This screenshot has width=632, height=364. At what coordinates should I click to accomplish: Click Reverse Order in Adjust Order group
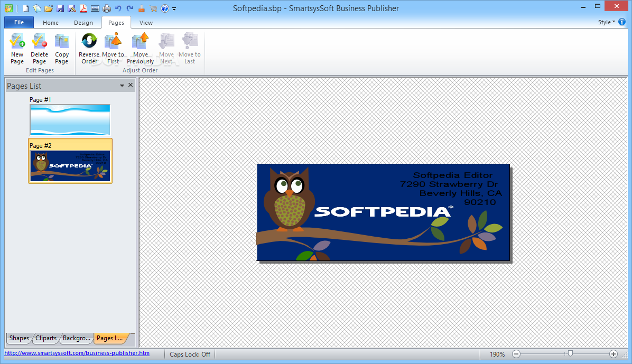pyautogui.click(x=89, y=49)
